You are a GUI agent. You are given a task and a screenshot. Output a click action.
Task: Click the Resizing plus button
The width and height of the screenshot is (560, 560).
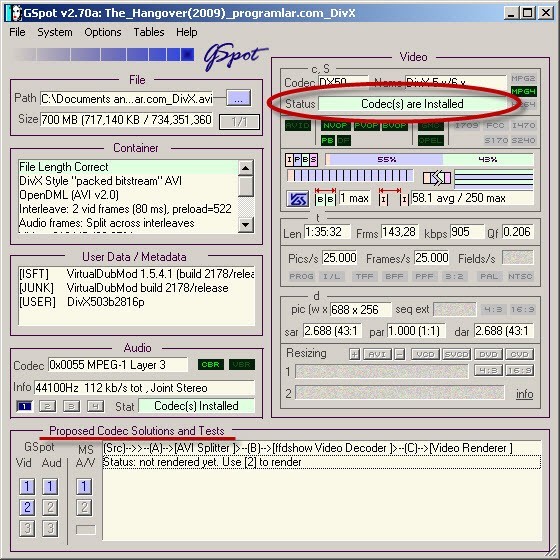pos(354,354)
